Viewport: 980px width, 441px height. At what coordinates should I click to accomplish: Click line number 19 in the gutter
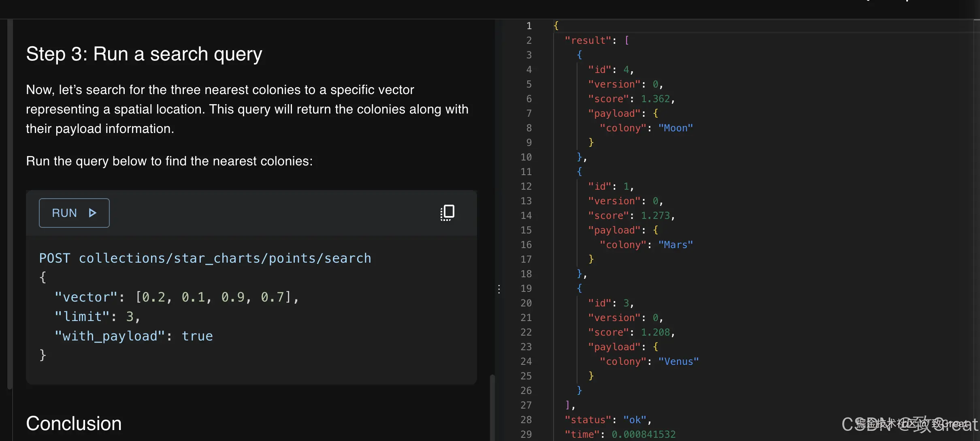tap(526, 289)
